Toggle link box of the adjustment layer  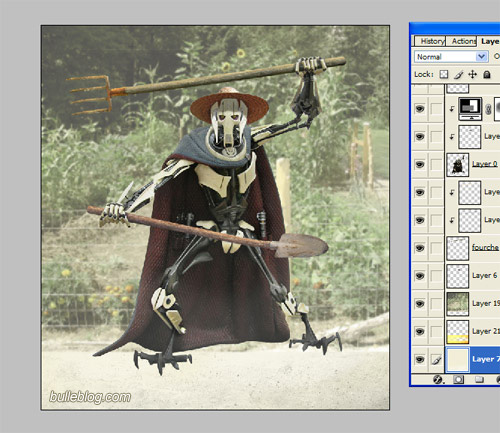[436, 109]
